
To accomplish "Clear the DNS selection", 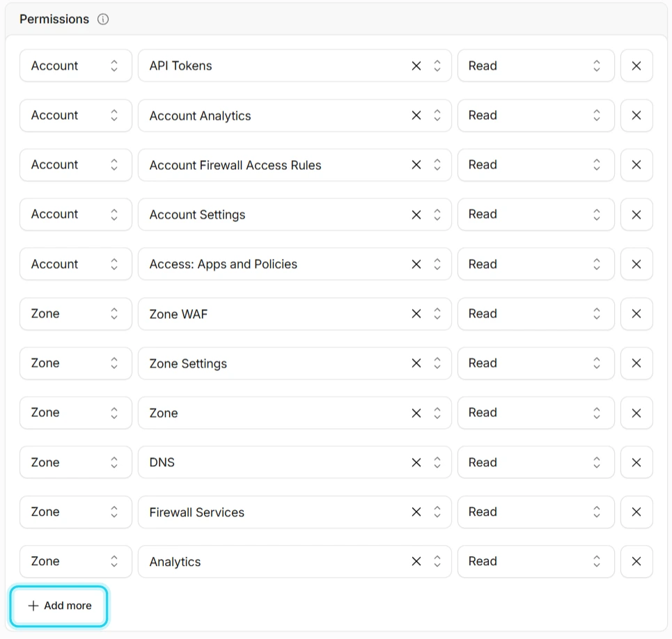I will coord(416,462).
